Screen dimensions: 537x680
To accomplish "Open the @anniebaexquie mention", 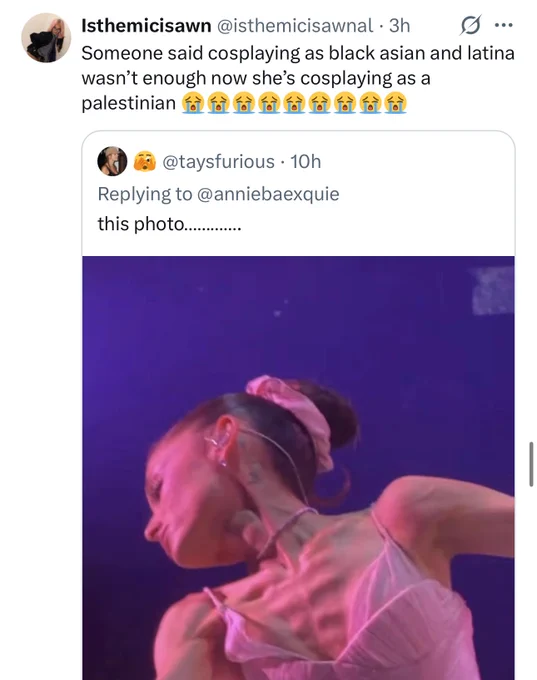I will click(268, 194).
